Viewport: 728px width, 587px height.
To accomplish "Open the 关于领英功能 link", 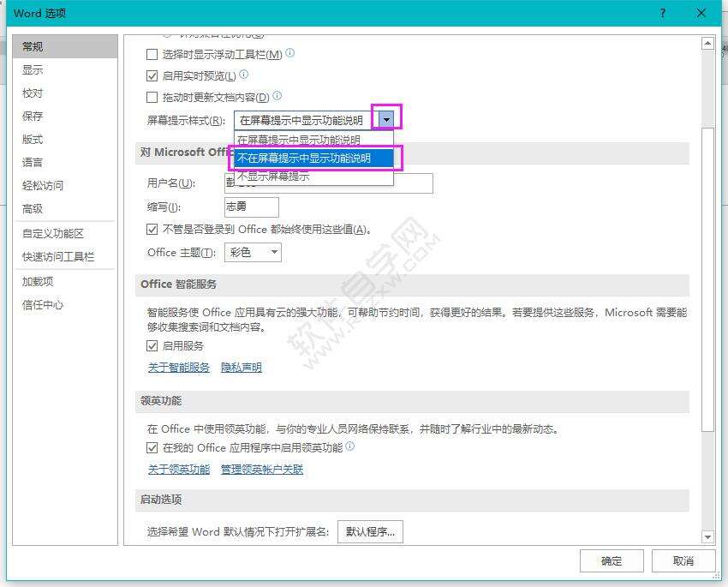I will (179, 469).
